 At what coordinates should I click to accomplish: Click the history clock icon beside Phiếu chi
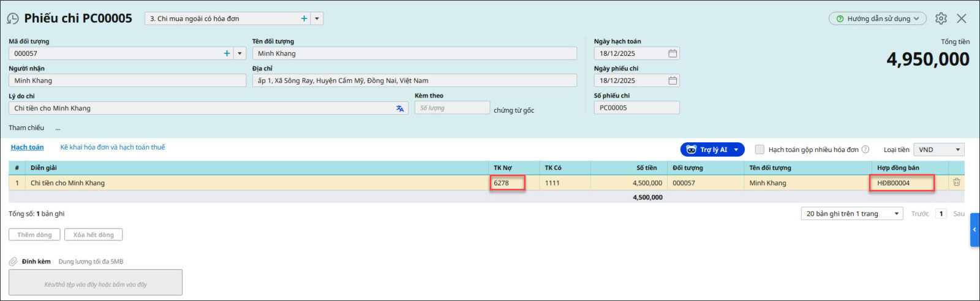12,19
